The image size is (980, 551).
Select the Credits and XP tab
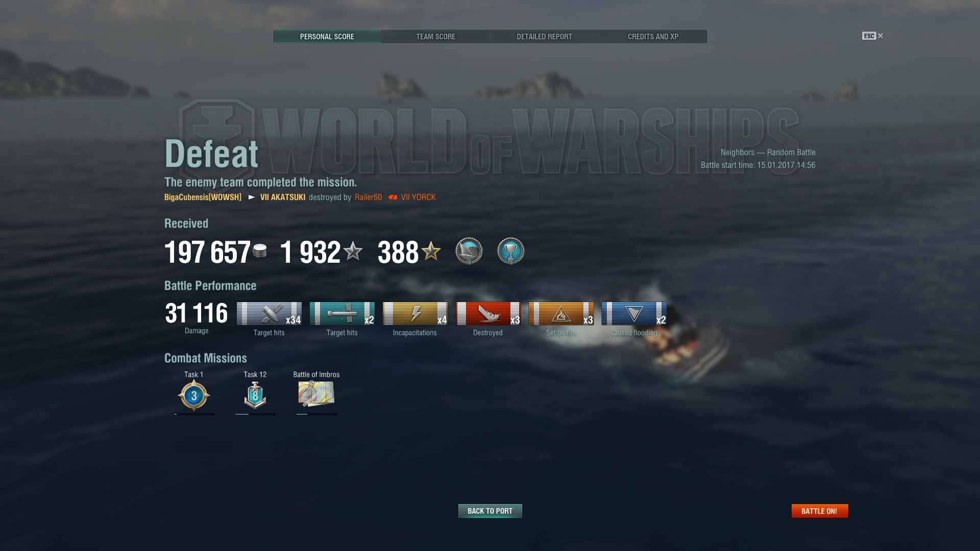coord(653,37)
